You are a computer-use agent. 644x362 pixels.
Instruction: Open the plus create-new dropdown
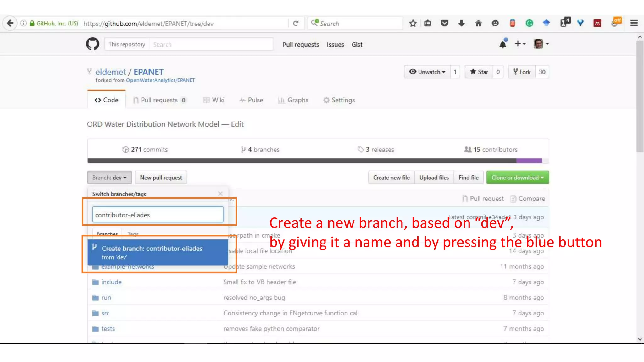(520, 44)
